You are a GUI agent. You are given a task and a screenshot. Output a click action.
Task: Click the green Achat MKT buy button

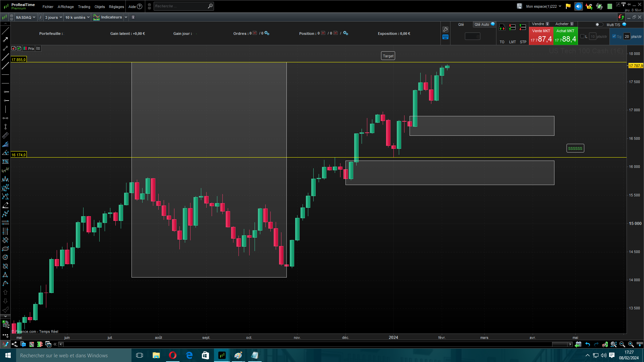pos(565,36)
